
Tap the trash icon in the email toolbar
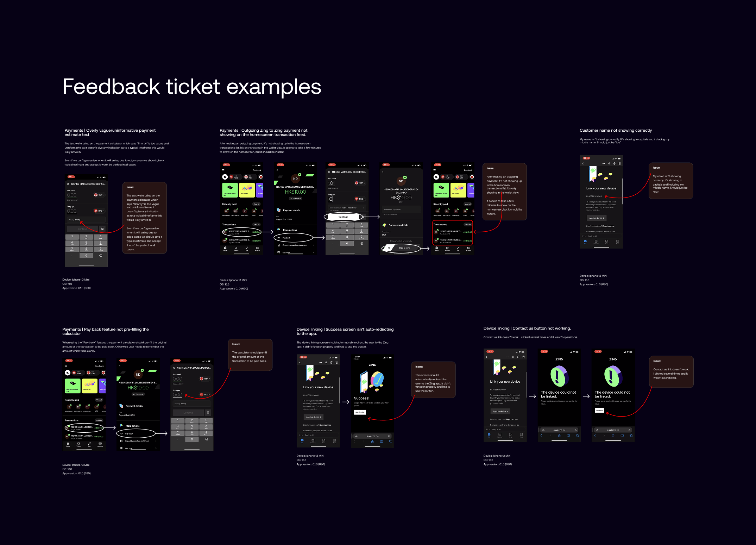[615, 163]
